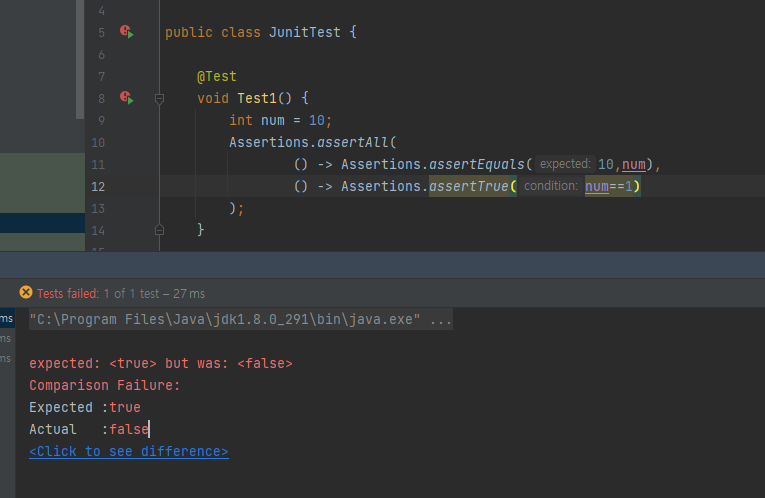The image size is (765, 498).
Task: Run the JunitTest class from its gutter icon
Action: [x=126, y=32]
